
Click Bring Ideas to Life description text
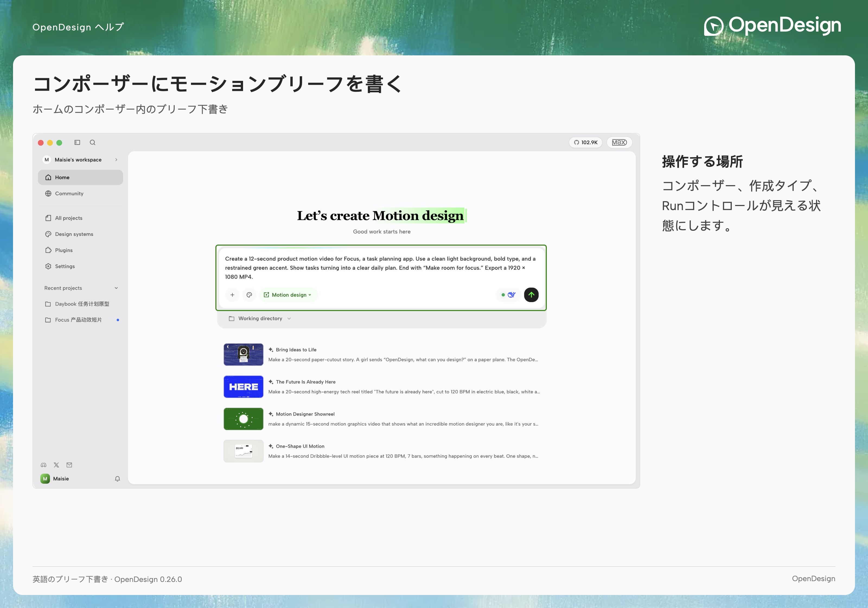click(x=403, y=359)
